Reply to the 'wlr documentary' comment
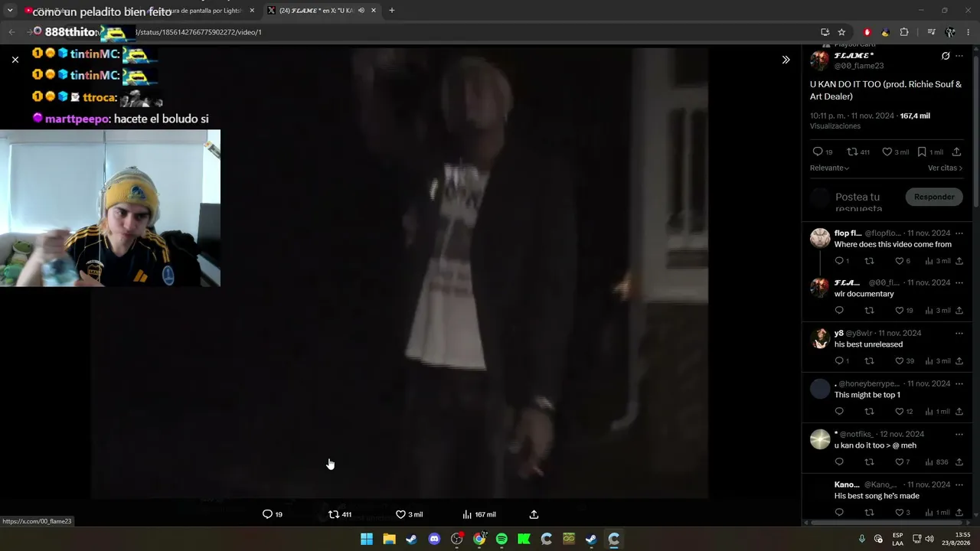The width and height of the screenshot is (980, 551). [839, 310]
